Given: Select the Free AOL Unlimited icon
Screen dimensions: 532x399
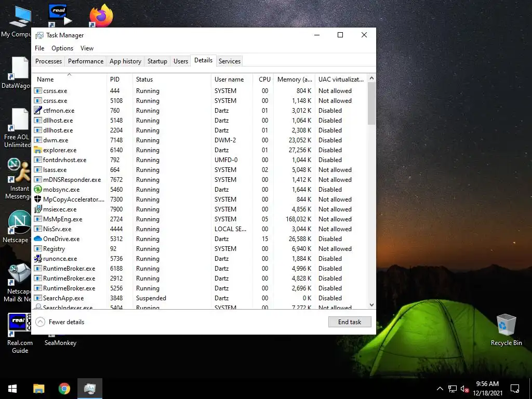Looking at the screenshot, I should point(17,128).
